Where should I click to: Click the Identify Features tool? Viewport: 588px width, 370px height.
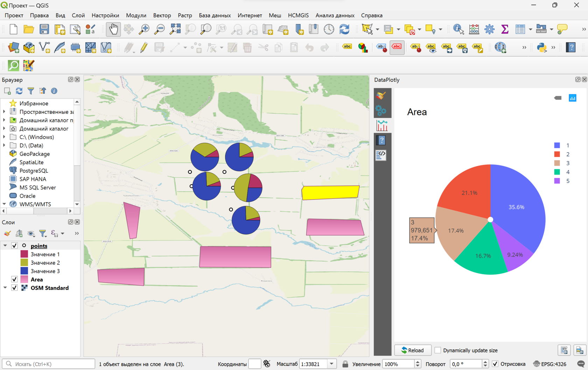pos(458,29)
